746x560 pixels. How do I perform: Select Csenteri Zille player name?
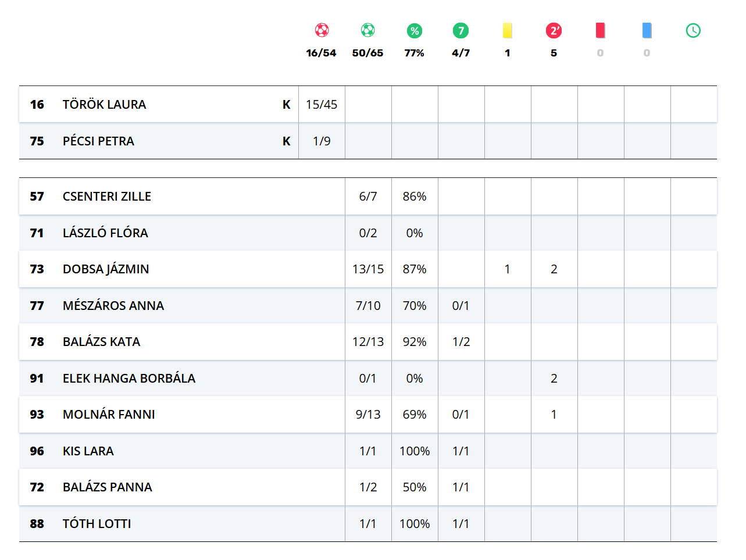tap(107, 197)
